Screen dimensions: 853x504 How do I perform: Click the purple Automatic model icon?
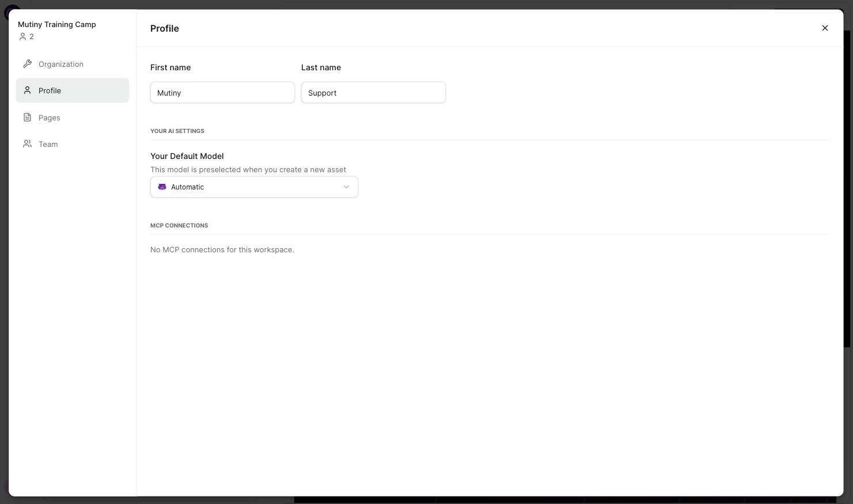pyautogui.click(x=162, y=187)
